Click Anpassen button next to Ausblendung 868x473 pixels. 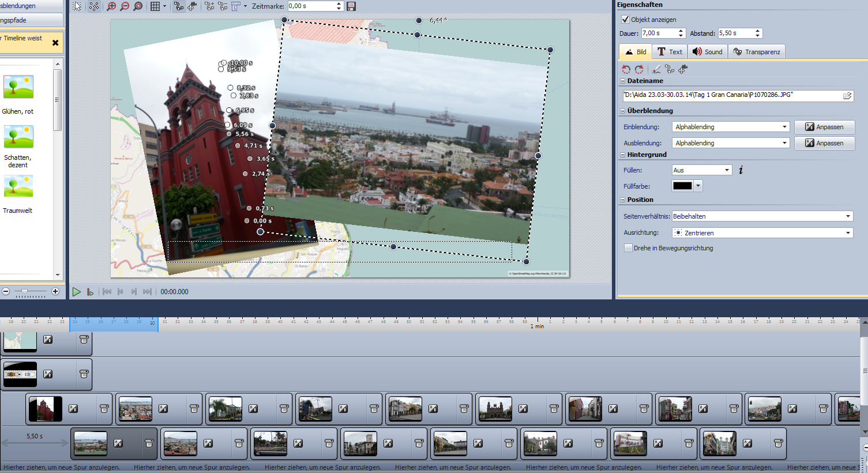(824, 143)
